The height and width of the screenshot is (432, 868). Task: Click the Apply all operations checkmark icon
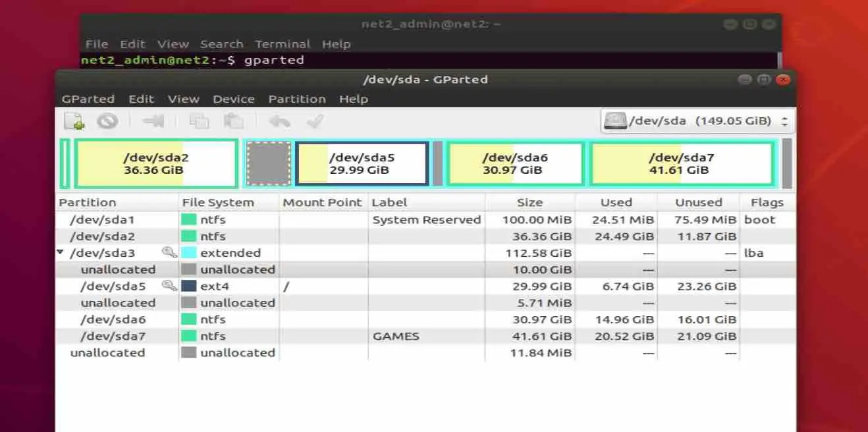tap(315, 121)
